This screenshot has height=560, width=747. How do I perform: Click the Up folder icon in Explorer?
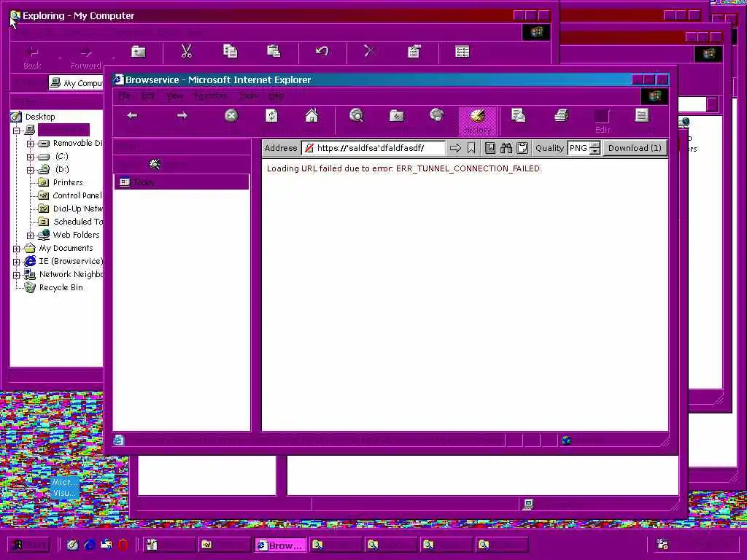point(138,52)
